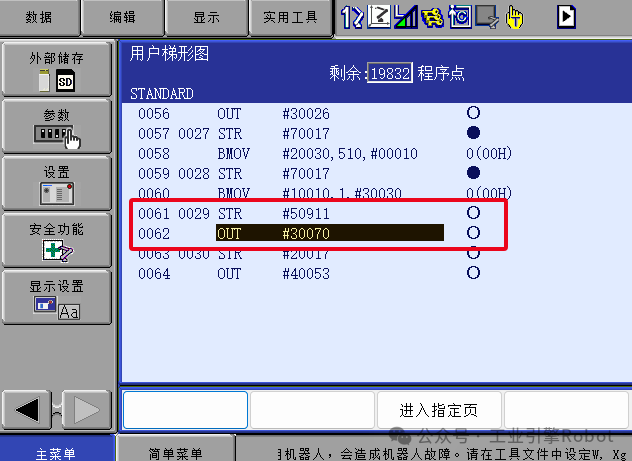Click the left black arrow page button
The height and width of the screenshot is (461, 632).
[x=27, y=410]
